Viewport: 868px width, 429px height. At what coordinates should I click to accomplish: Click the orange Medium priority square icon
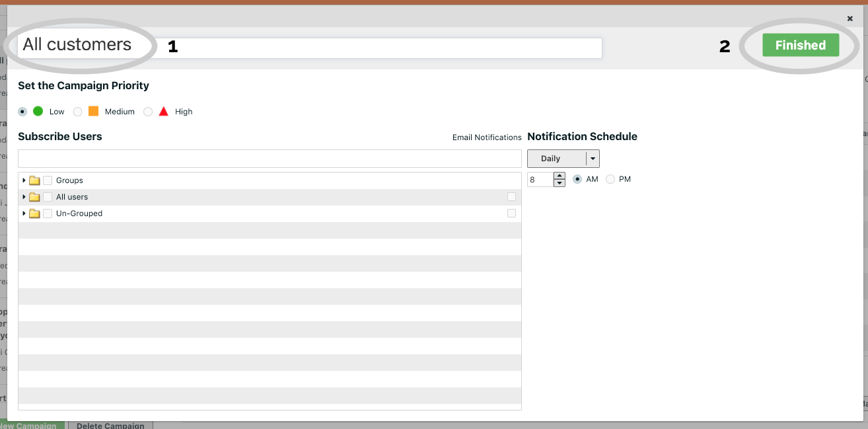tap(93, 111)
